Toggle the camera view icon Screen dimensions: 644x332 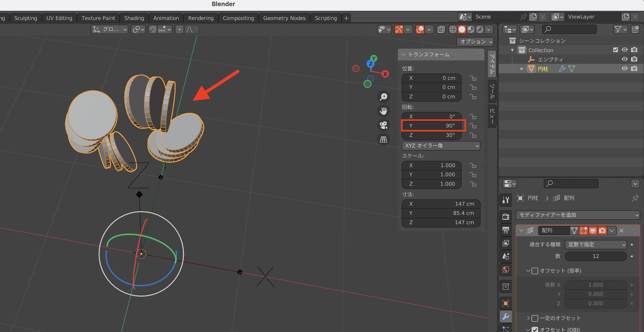pyautogui.click(x=384, y=125)
